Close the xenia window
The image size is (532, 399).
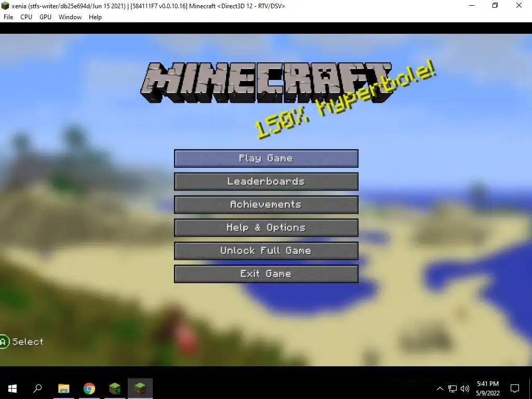[x=519, y=5]
